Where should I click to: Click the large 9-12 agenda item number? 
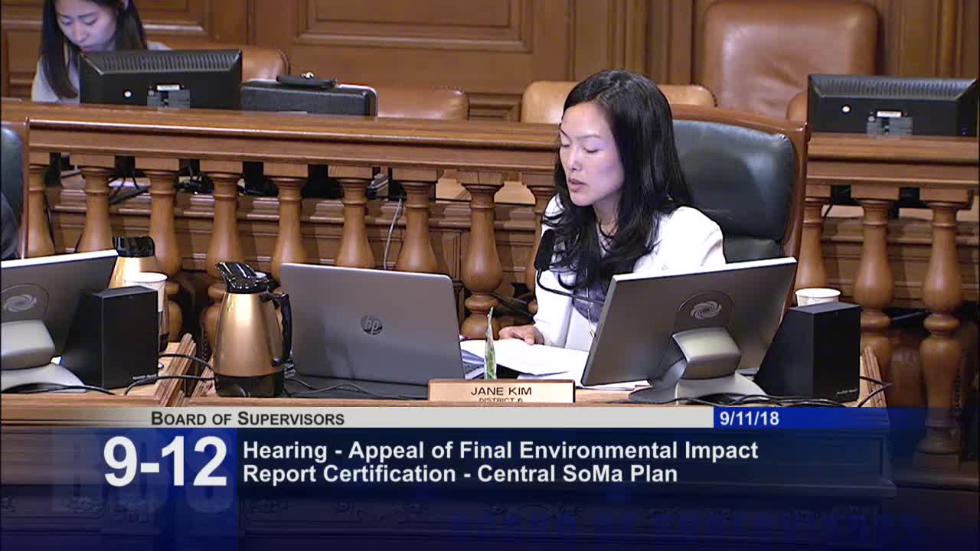(165, 461)
